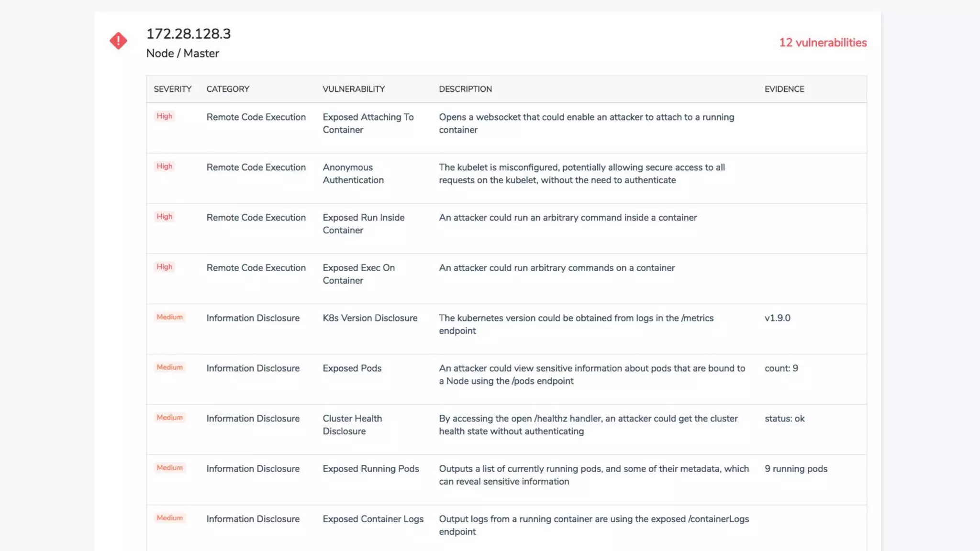Select the Exposed Container Logs vulnerability
The height and width of the screenshot is (551, 980).
[x=373, y=519]
